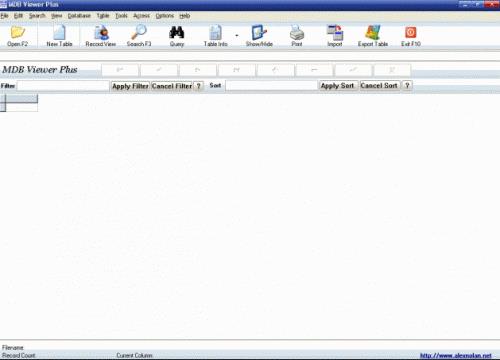Open a database with Open F2 icon
500x360 pixels.
click(x=18, y=36)
